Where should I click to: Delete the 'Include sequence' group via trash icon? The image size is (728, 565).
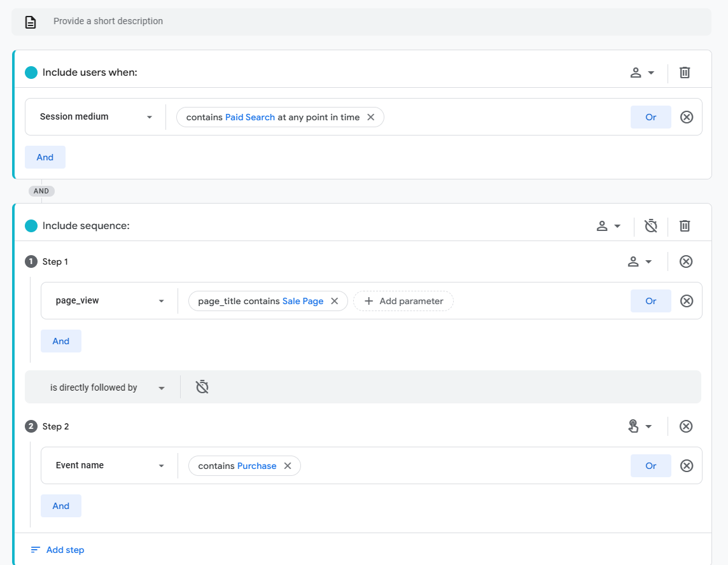pos(685,226)
